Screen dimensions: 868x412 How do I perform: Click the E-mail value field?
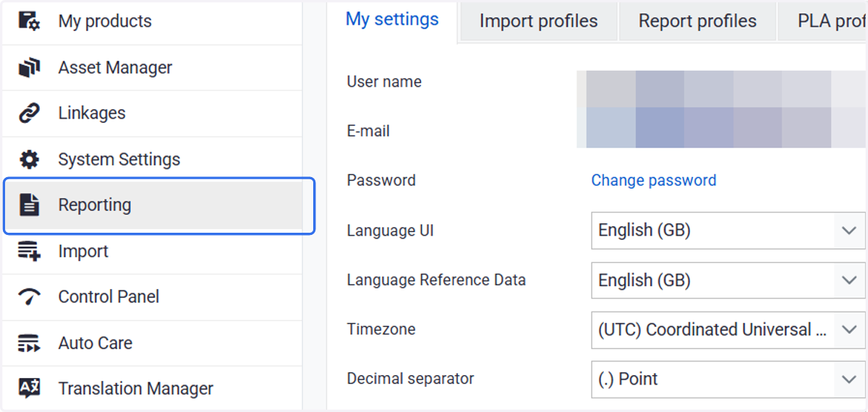722,128
